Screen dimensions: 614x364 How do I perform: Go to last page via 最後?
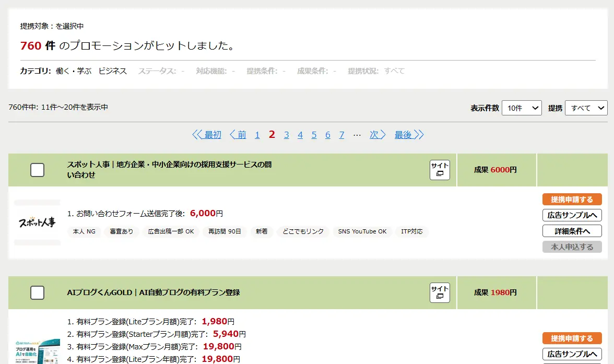click(409, 135)
